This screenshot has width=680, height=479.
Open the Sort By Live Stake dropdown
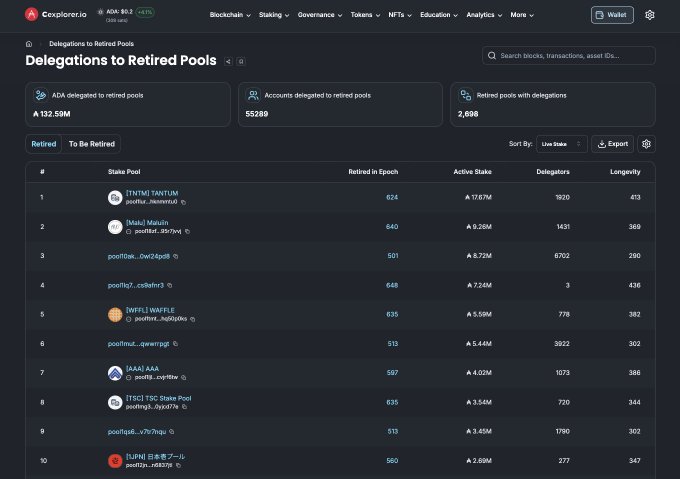point(562,144)
